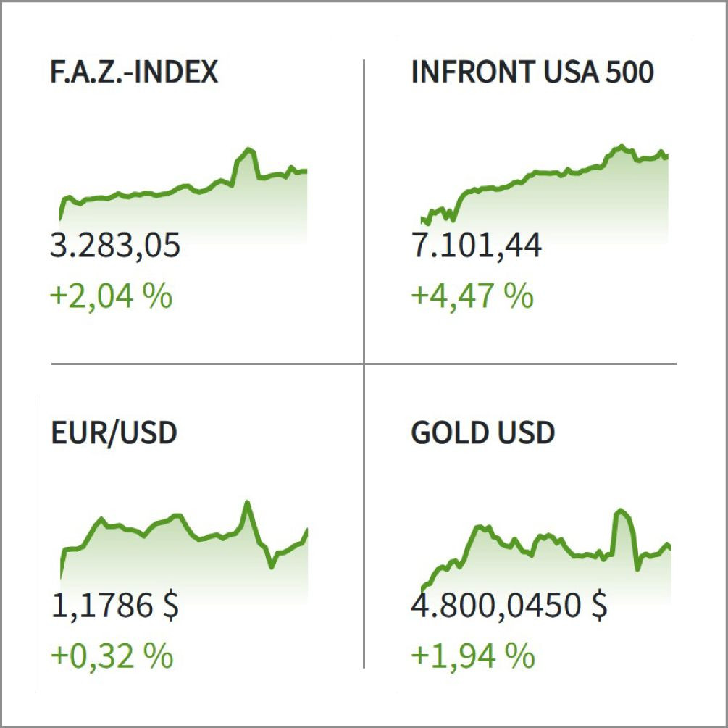Screen dimensions: 728x728
Task: Click the sharp peak in EUR/USD chart
Action: pos(247,502)
